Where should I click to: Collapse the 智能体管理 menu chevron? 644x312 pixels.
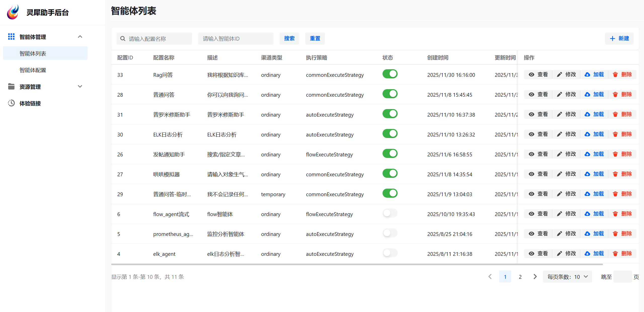tap(80, 37)
